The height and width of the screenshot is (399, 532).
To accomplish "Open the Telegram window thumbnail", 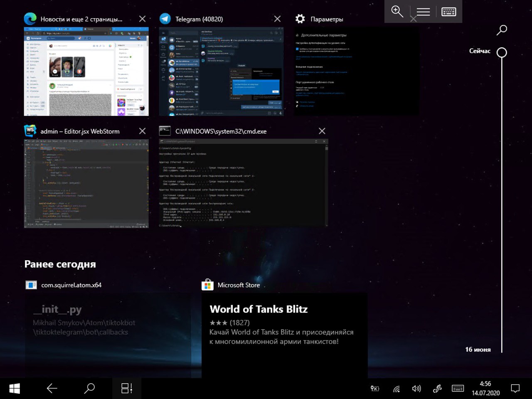I will coord(221,71).
